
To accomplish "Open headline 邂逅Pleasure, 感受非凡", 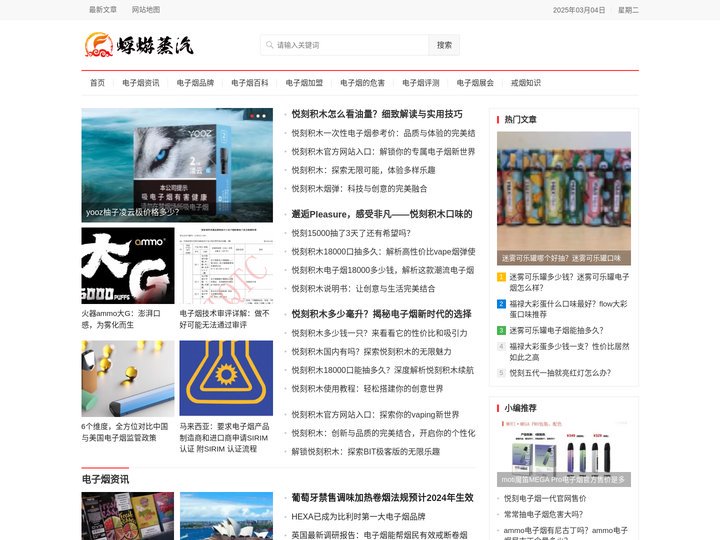I will (382, 214).
